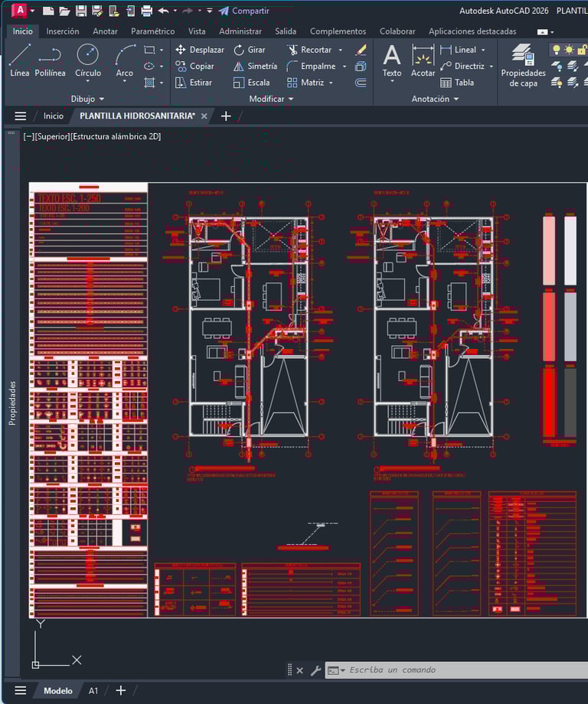Click Estructura alámbrica 2D visual style
This screenshot has width=588, height=704.
(x=116, y=136)
